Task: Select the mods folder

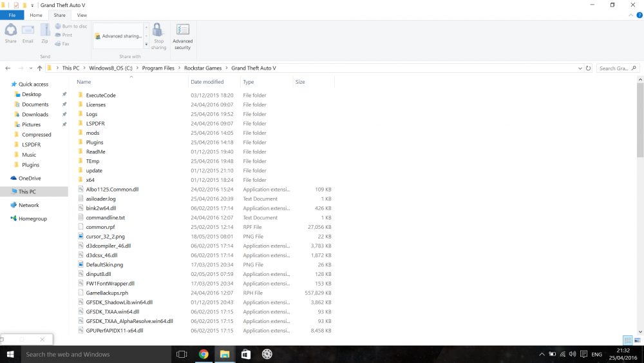Action: point(92,133)
